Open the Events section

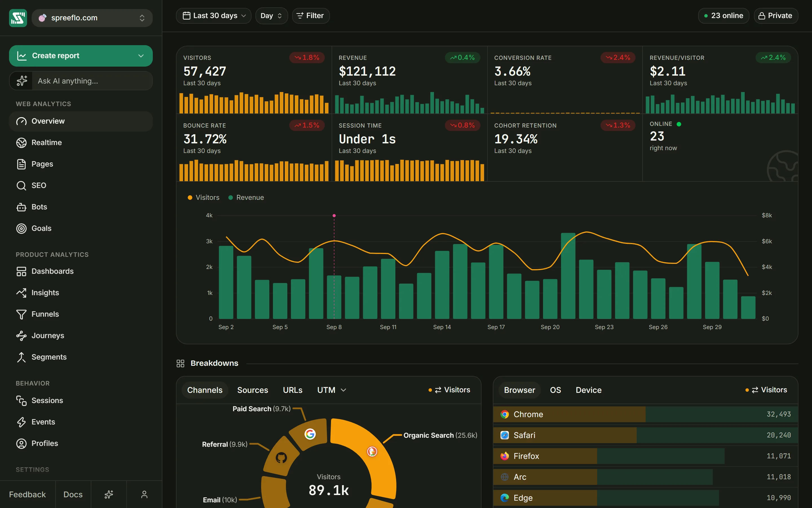click(81, 422)
